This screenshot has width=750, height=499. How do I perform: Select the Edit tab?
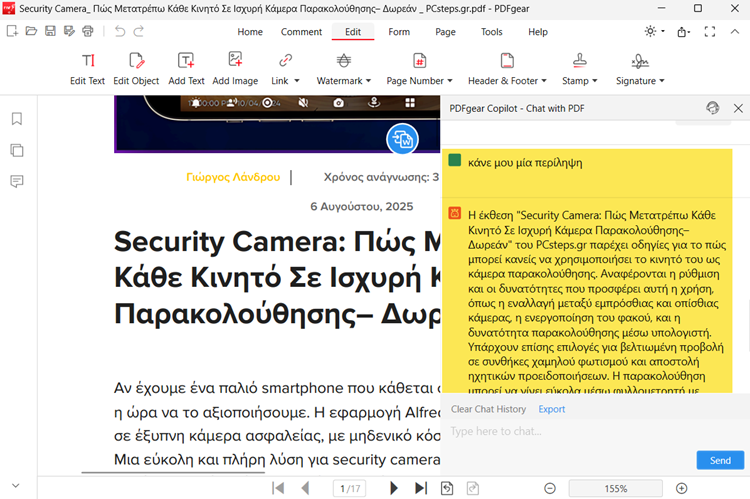tap(353, 32)
